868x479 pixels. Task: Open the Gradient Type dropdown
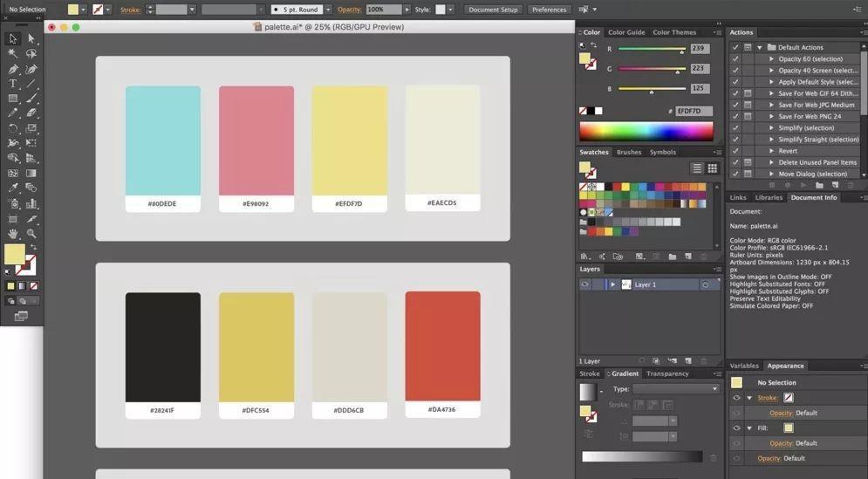click(676, 389)
